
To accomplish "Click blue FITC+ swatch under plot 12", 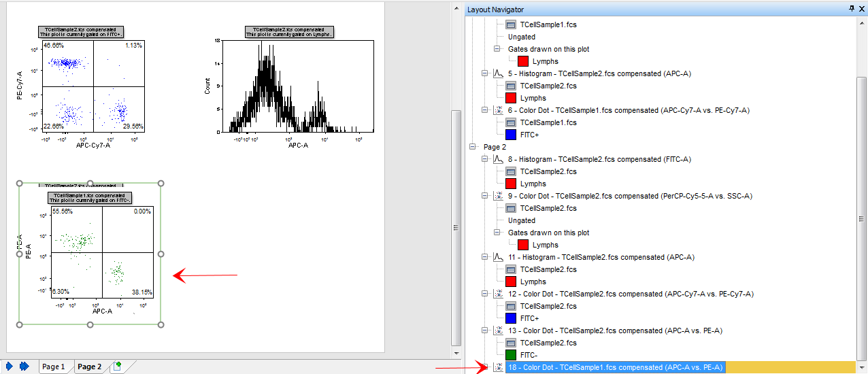I will pos(511,318).
